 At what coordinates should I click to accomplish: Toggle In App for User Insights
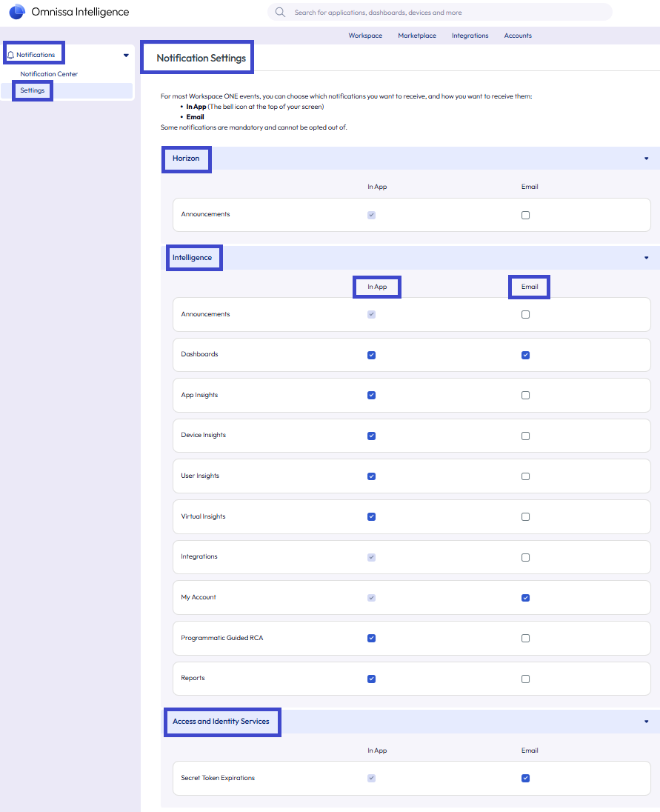click(x=371, y=476)
